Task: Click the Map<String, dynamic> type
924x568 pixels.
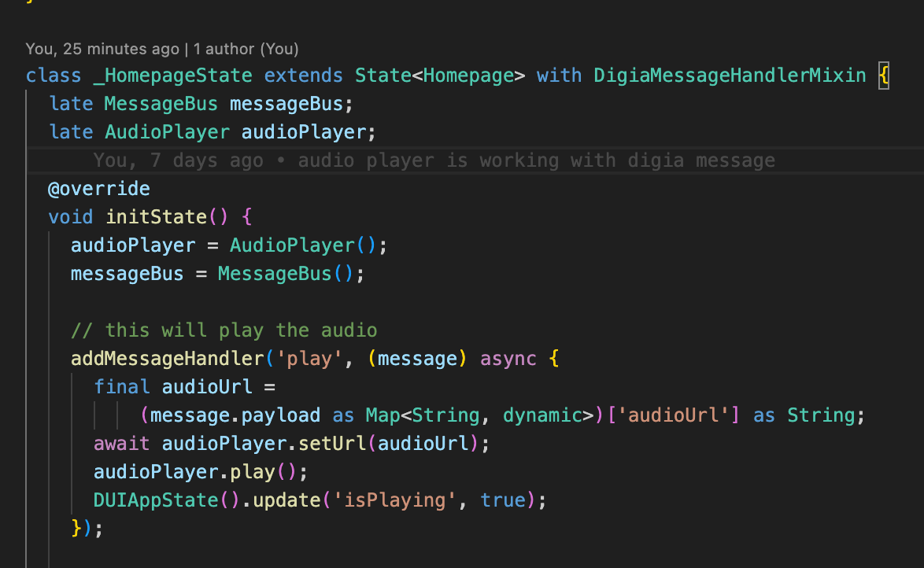Action: tap(479, 415)
